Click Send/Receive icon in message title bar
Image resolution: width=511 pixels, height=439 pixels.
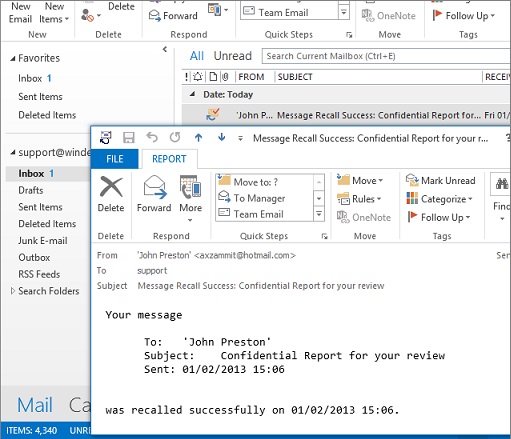tap(106, 137)
